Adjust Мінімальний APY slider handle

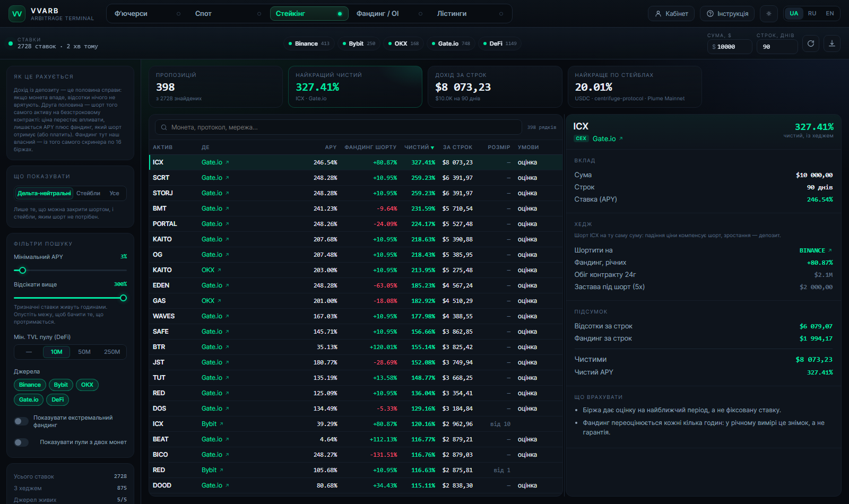tap(22, 271)
